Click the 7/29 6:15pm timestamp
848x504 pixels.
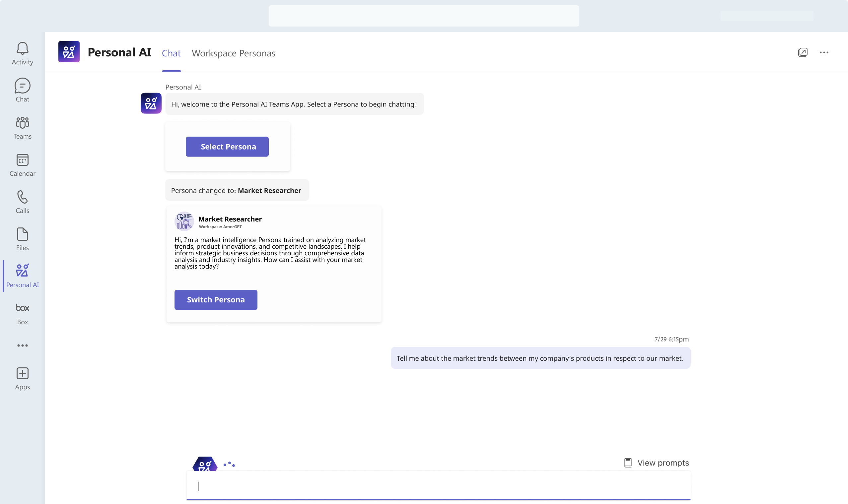point(672,339)
